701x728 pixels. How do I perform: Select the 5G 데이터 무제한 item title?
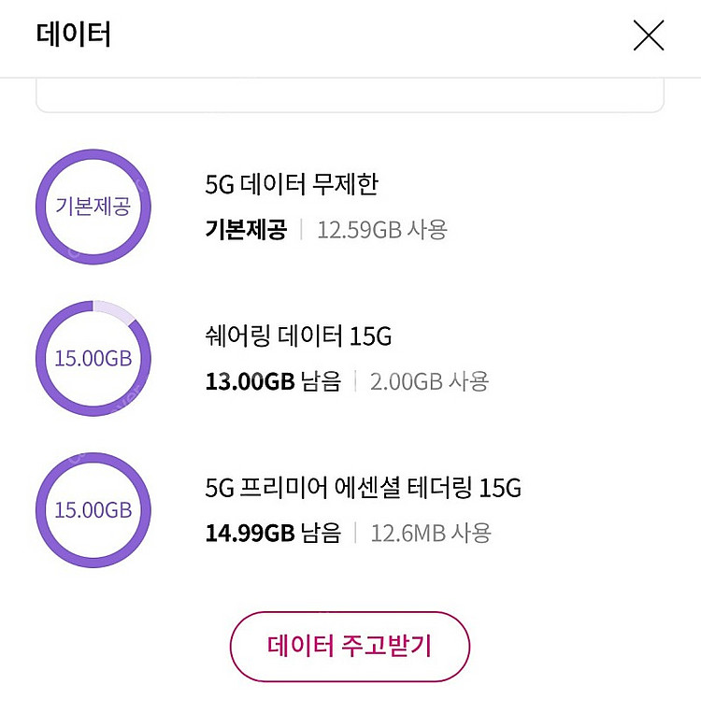click(292, 184)
